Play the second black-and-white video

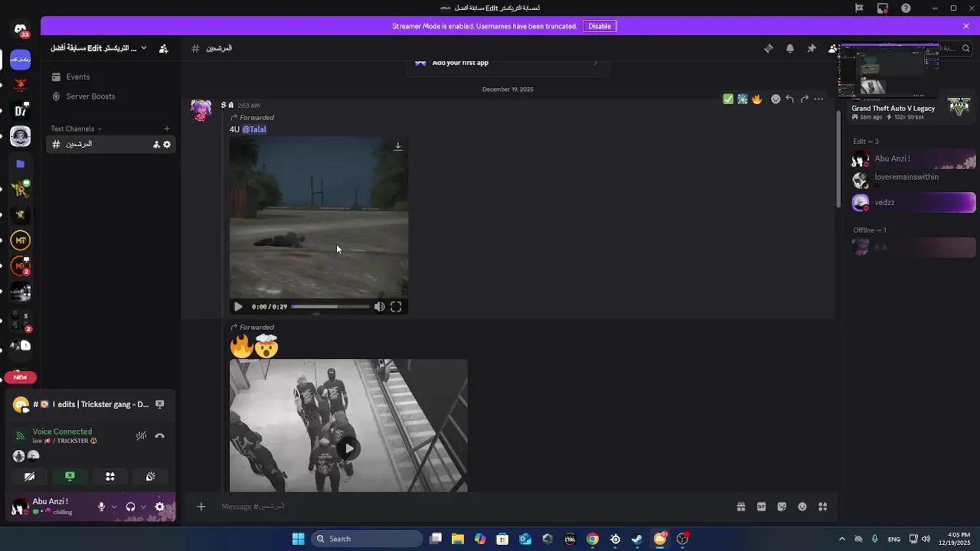coord(348,448)
